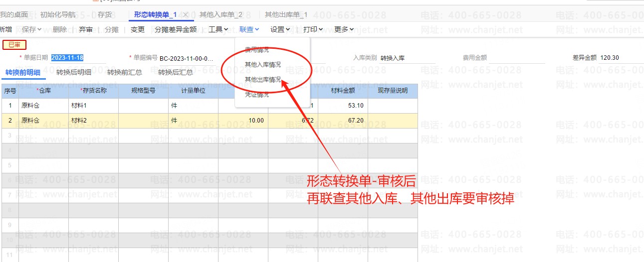Select row number 5
Screen dimensions: 644x262
[x=10, y=165]
